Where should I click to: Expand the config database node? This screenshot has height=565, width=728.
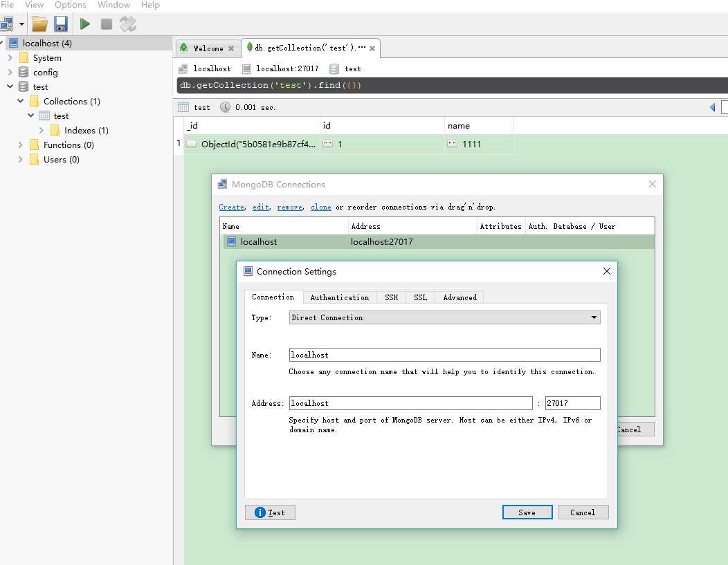coord(10,73)
